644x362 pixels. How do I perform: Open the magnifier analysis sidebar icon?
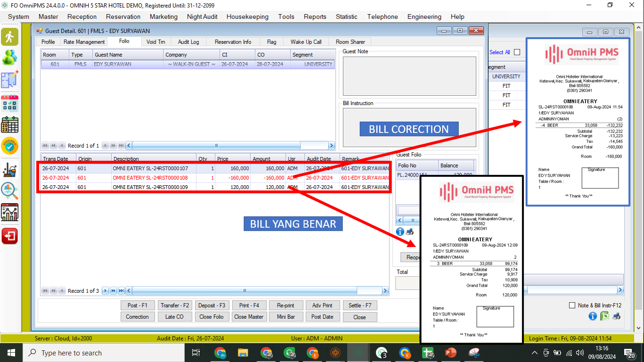(x=9, y=190)
